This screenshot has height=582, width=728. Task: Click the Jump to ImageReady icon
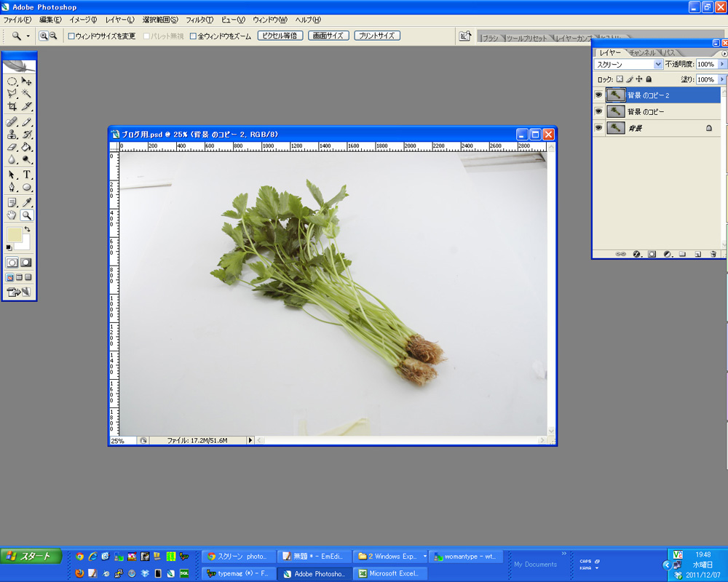pos(19,292)
